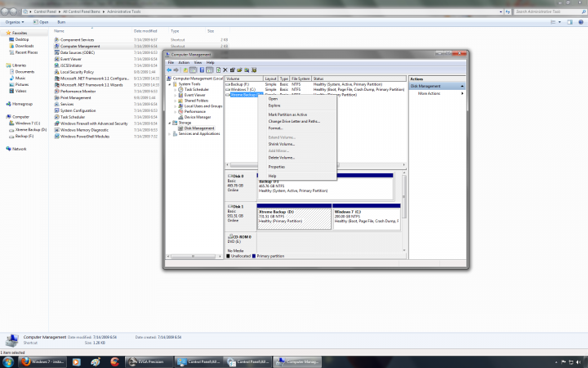Select the Windows 7 (C:) partition block
Image resolution: width=588 pixels, height=368 pixels.
pos(367,216)
